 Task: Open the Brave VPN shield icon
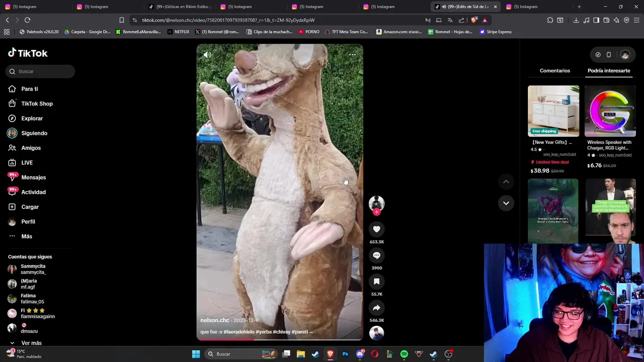tap(626, 20)
